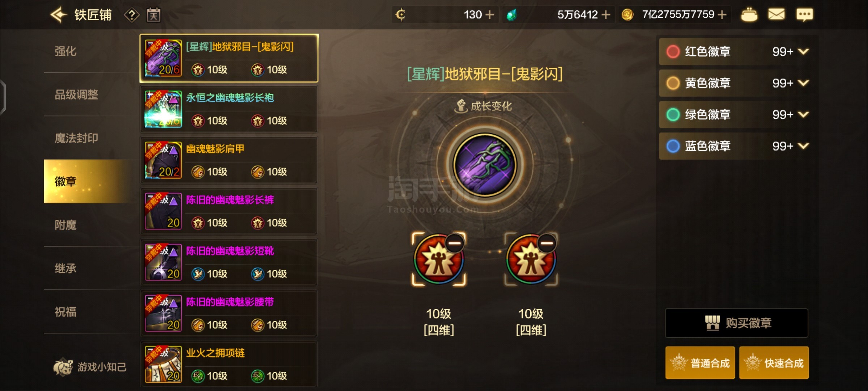Open the mail envelope icon
This screenshot has height=391, width=868.
point(776,15)
